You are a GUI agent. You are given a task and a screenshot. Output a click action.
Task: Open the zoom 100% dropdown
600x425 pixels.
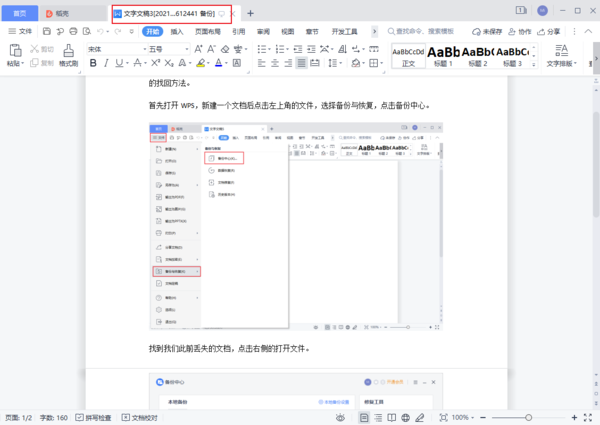pyautogui.click(x=463, y=418)
